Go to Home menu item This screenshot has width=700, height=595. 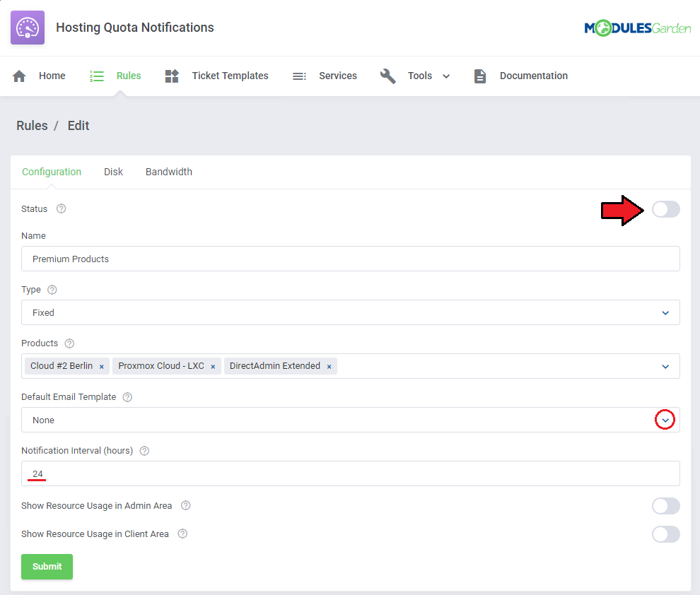pos(52,76)
